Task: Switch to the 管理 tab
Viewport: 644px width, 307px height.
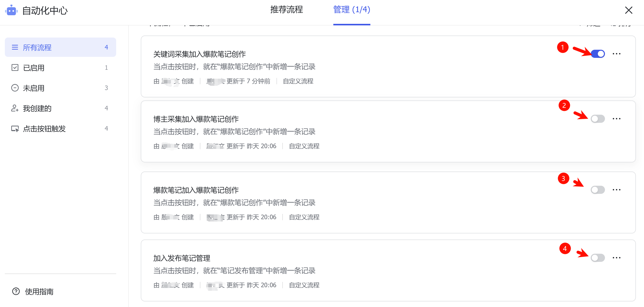Action: click(x=352, y=10)
